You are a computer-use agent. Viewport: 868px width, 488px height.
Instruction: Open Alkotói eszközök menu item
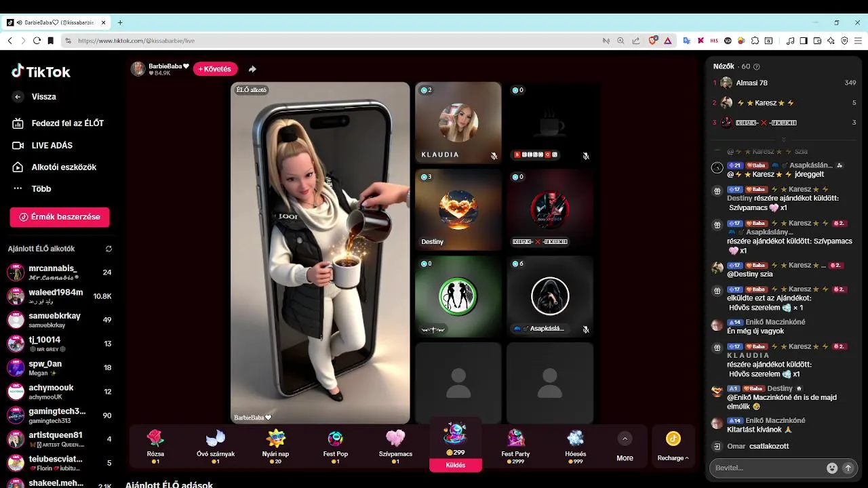(x=55, y=167)
